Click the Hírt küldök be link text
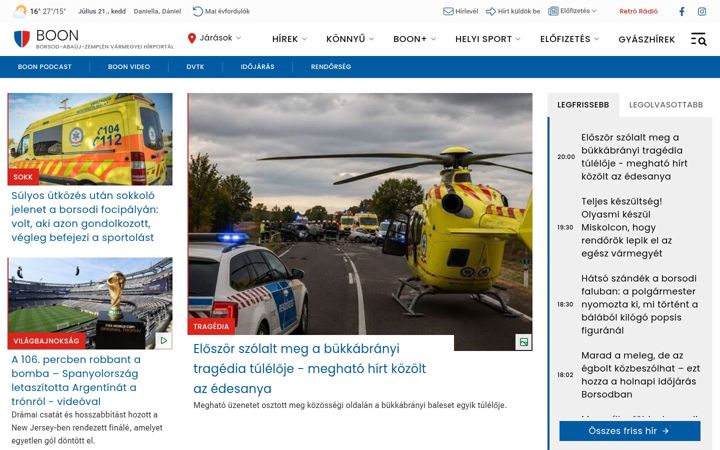 pyautogui.click(x=519, y=11)
